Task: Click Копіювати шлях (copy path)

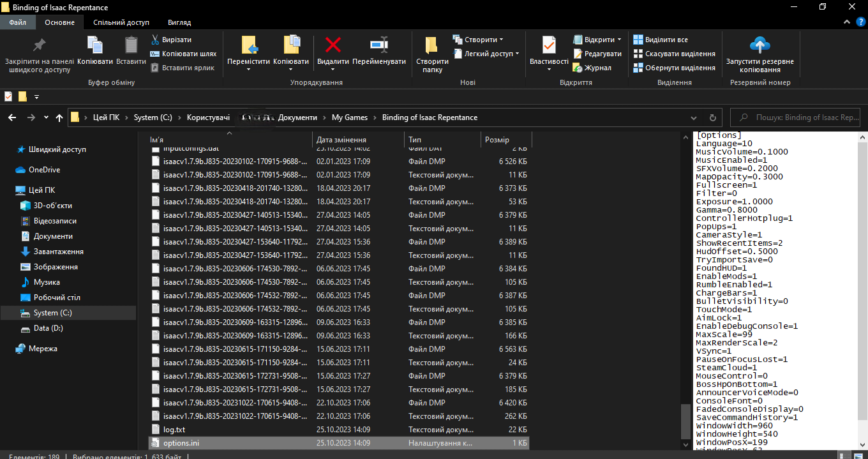Action: tap(184, 54)
